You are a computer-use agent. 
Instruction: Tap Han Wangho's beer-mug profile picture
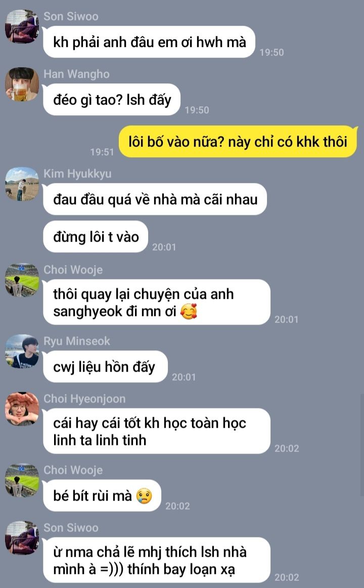[22, 84]
